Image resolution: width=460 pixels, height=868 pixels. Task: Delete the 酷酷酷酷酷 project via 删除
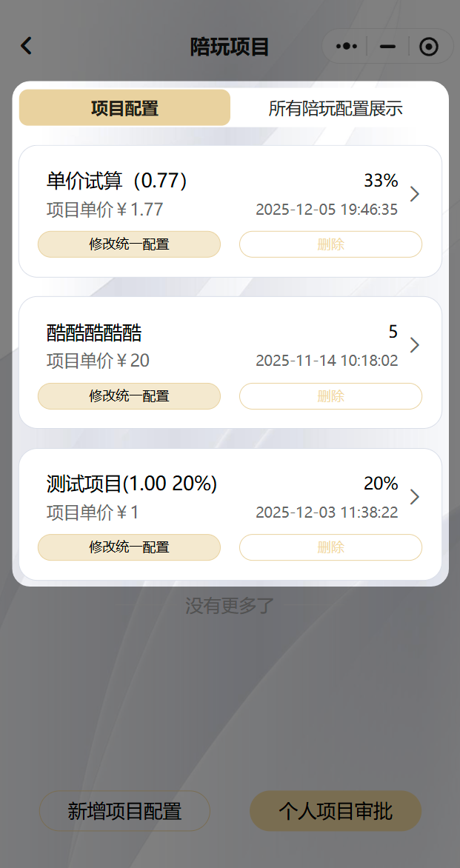(x=330, y=395)
